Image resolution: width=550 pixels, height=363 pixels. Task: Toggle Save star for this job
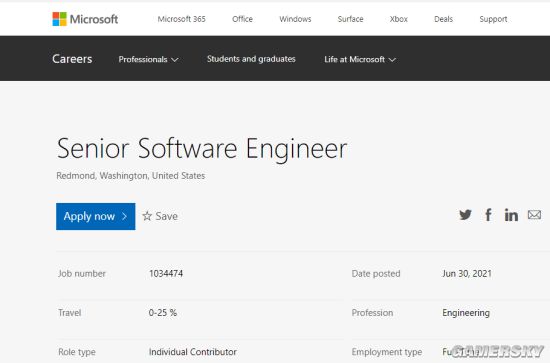click(x=160, y=216)
